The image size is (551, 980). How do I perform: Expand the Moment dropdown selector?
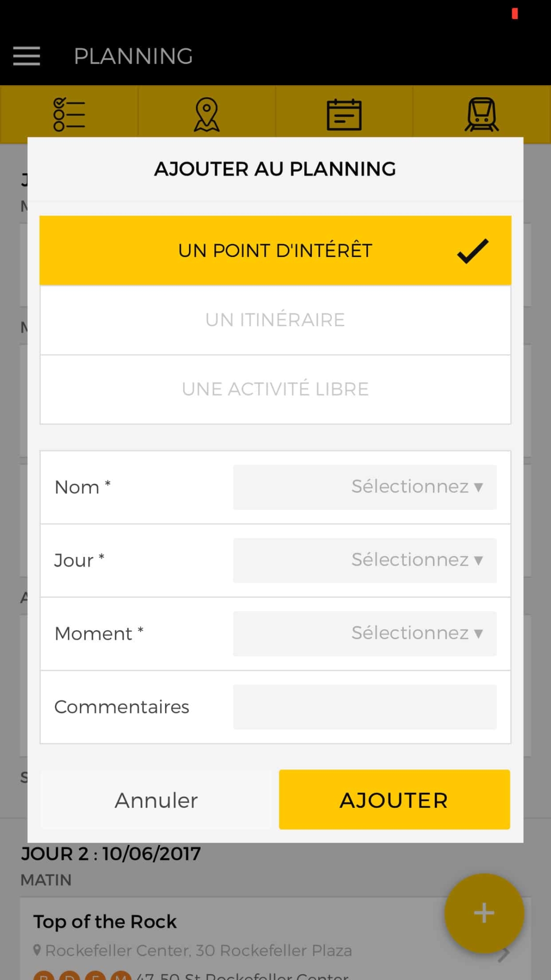364,634
